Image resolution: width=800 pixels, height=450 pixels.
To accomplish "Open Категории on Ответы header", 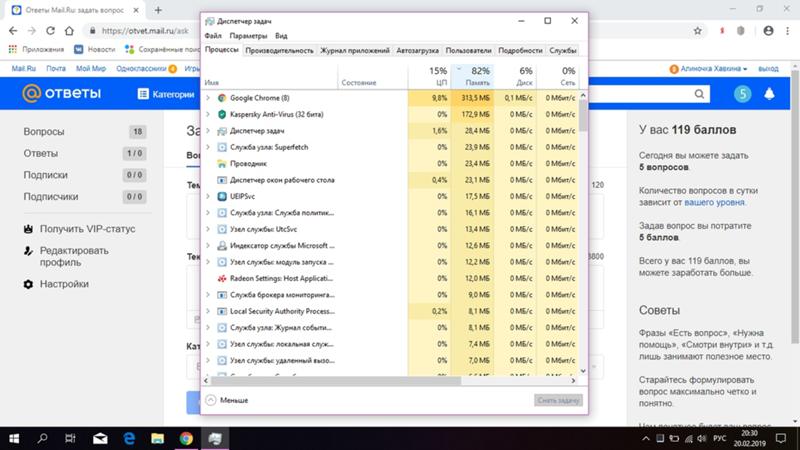I will 166,94.
